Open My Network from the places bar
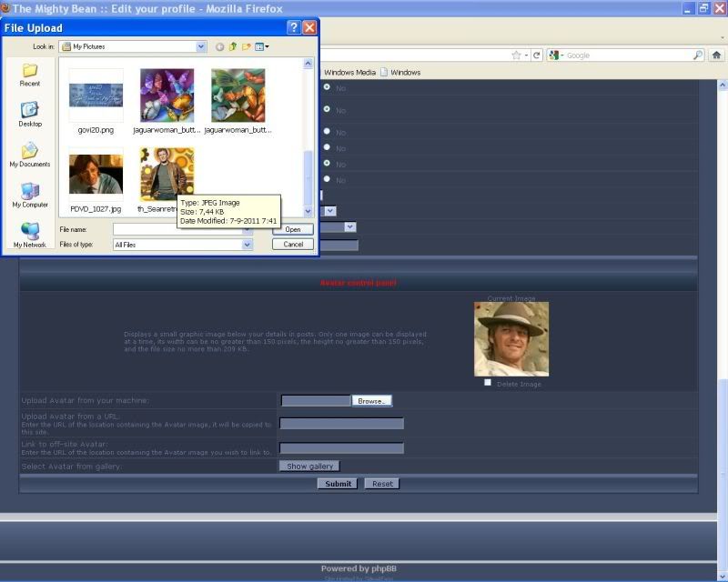728x582 pixels. coord(30,236)
